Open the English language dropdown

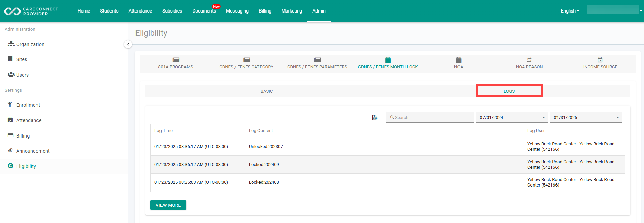tap(570, 11)
